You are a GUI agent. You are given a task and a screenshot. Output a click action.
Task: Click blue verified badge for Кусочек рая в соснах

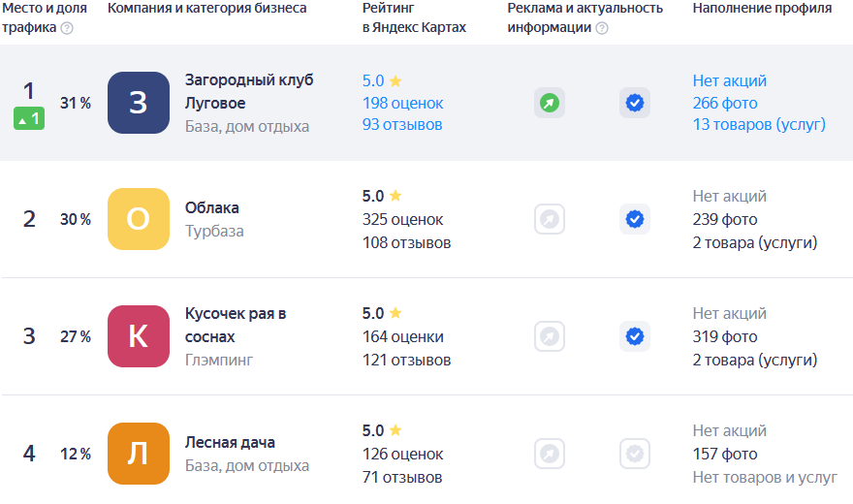tap(635, 336)
